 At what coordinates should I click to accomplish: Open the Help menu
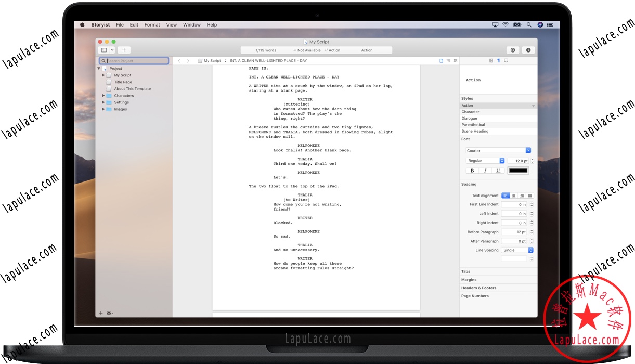tap(212, 24)
